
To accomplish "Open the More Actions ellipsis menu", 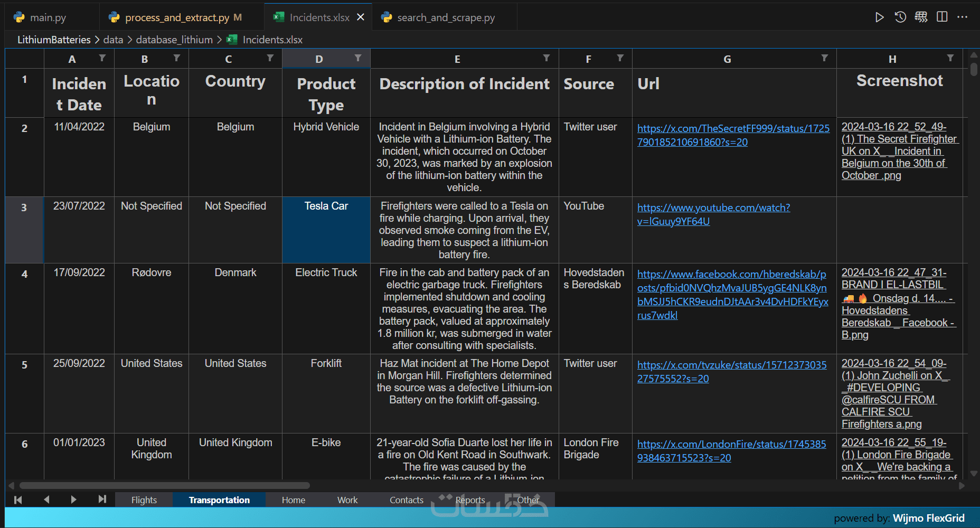I will pos(963,17).
